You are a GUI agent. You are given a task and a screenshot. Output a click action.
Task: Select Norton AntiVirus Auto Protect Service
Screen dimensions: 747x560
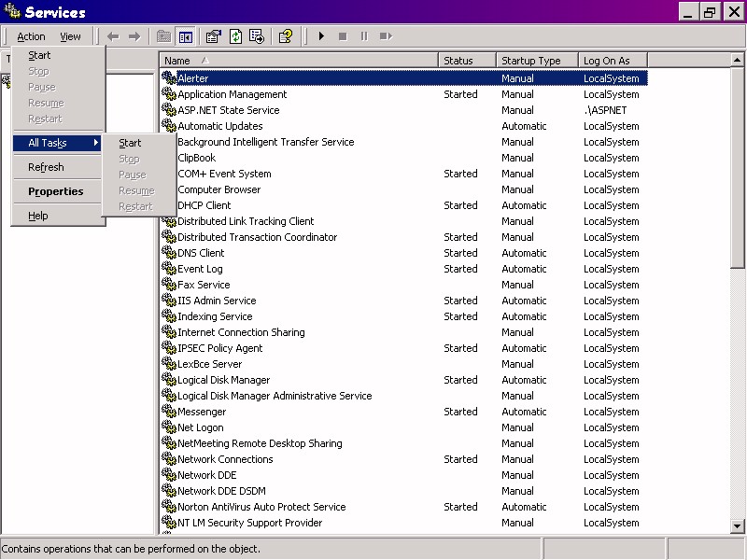click(261, 507)
